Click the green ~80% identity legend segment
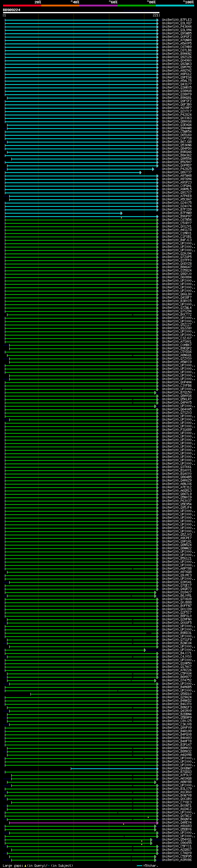The height and width of the screenshot is (868, 197). [137, 6]
